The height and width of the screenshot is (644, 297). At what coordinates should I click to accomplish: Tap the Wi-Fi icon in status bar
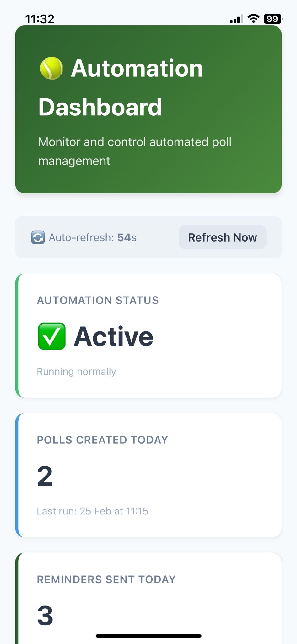[253, 19]
